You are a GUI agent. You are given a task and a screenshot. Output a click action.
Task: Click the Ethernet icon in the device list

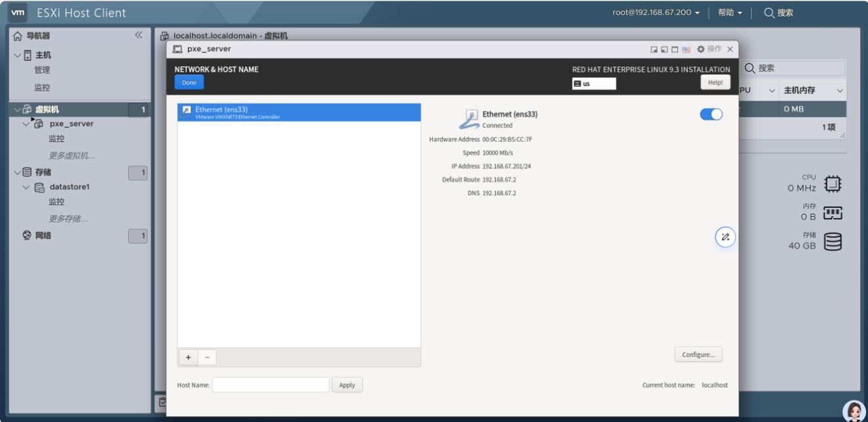(x=187, y=112)
